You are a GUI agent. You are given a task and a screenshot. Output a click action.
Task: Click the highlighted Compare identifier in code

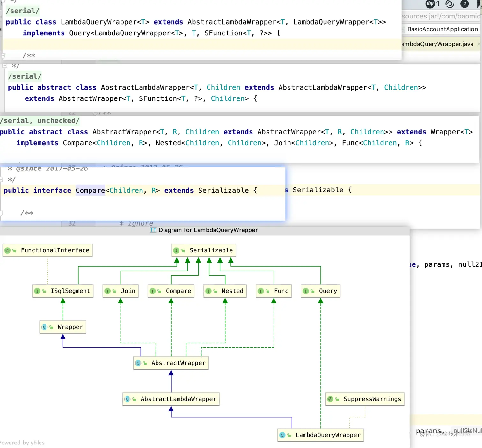point(90,191)
